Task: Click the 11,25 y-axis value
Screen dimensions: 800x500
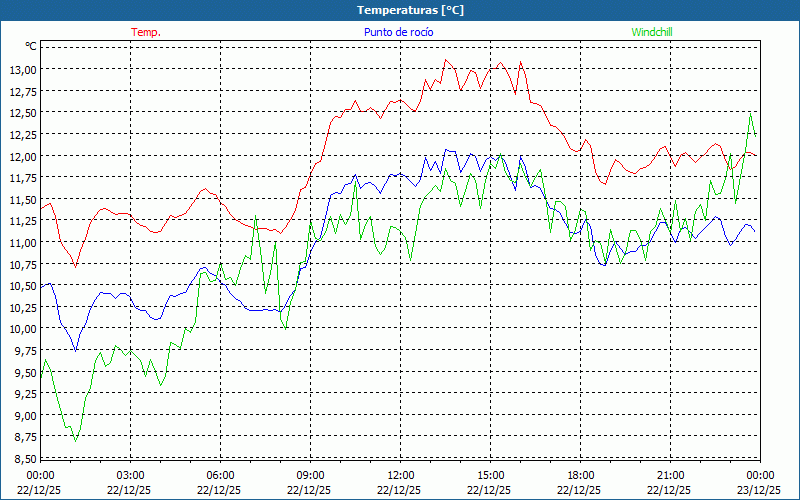Action: [x=23, y=221]
